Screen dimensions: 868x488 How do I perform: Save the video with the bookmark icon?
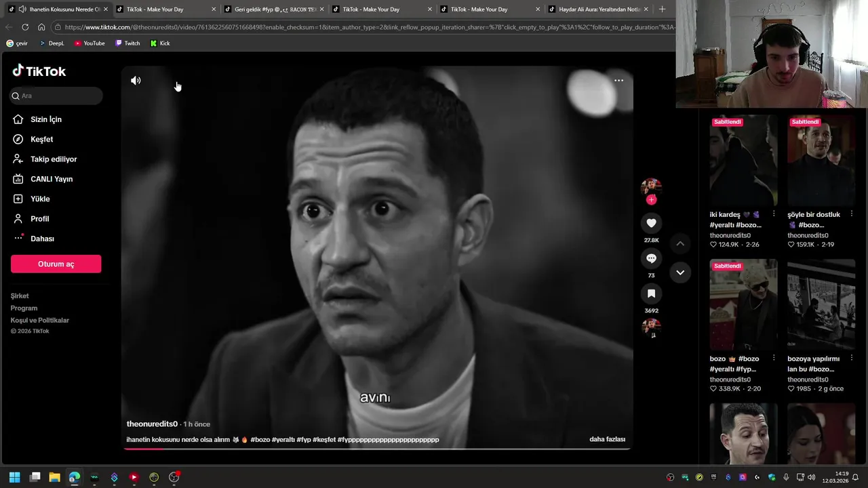[x=651, y=293]
